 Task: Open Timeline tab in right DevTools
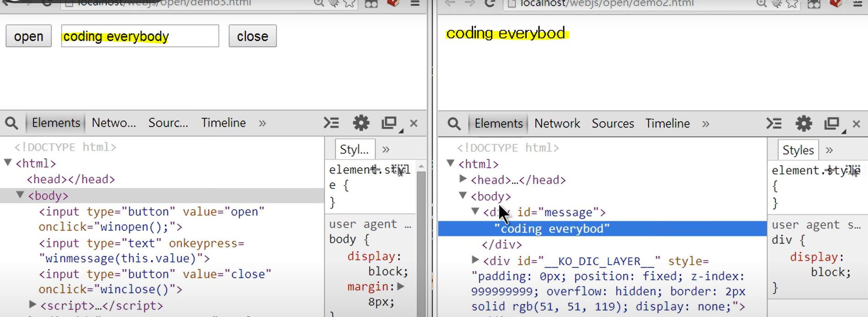tap(667, 124)
